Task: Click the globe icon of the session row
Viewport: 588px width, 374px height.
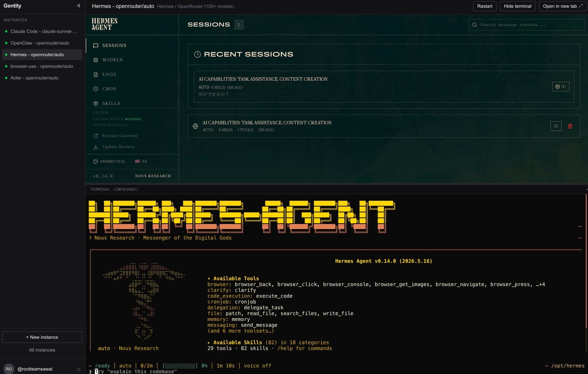Action: [196, 126]
